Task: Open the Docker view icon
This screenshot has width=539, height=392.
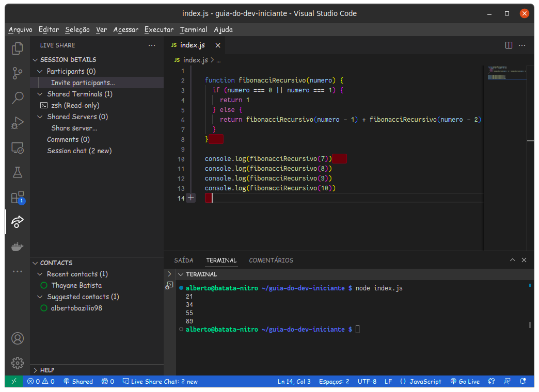Action: click(x=18, y=247)
